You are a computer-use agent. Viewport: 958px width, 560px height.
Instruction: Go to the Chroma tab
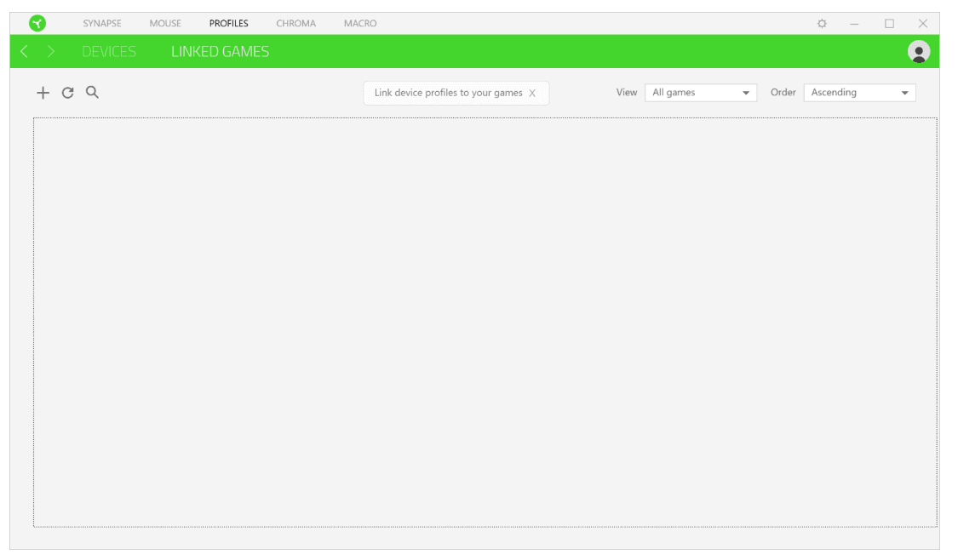[x=296, y=24]
